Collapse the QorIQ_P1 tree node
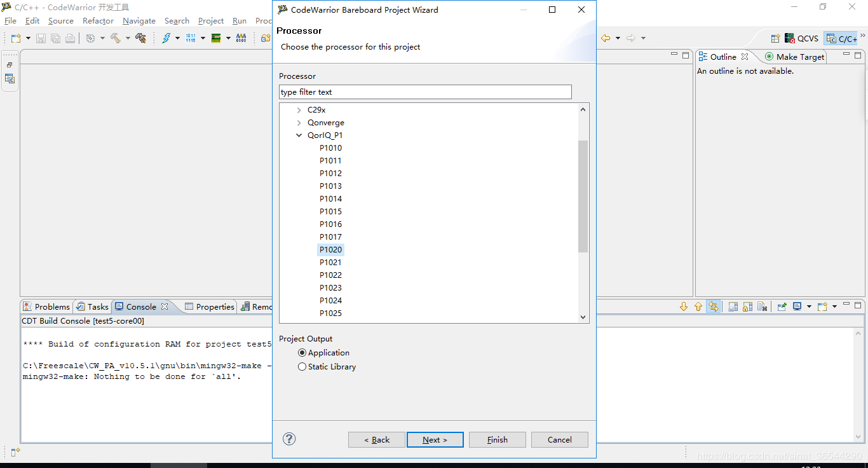Viewport: 868px width, 468px height. point(299,135)
